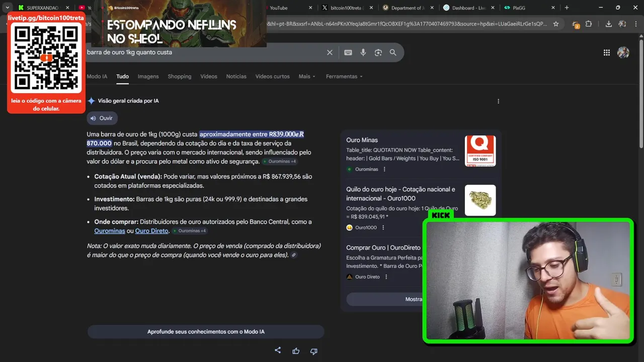Viewport: 644px width, 362px height.
Task: Clear the search box with the X icon
Action: (330, 52)
